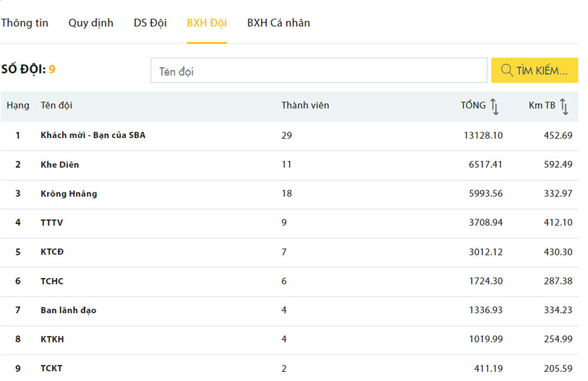Switch to the Quy định tab

coord(91,23)
